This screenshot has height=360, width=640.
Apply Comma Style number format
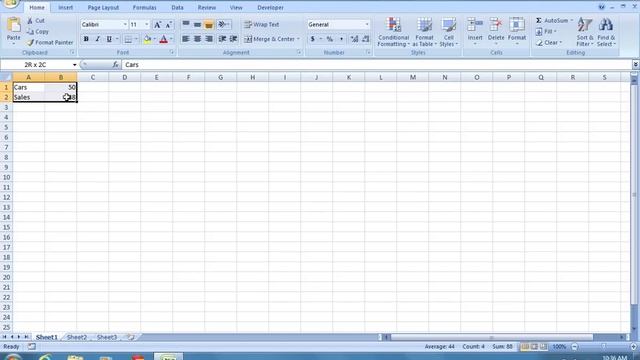pyautogui.click(x=341, y=39)
